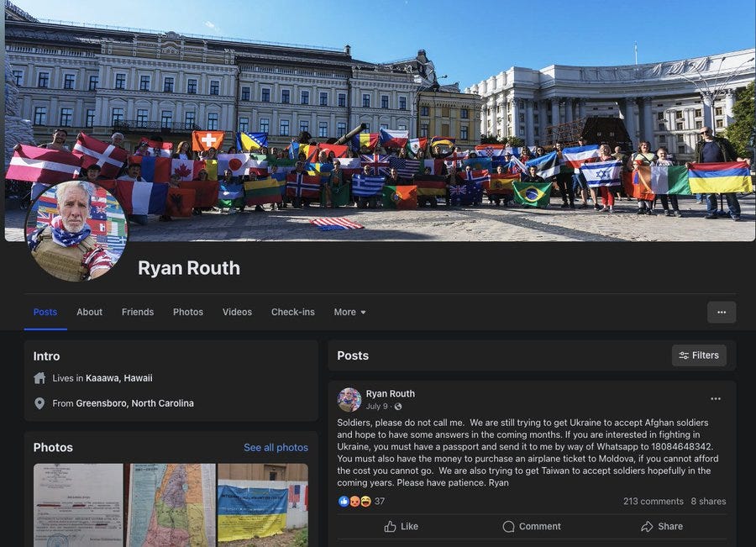The height and width of the screenshot is (547, 756).
Task: Click the Kaaawa, Hawaii link
Action: (118, 378)
